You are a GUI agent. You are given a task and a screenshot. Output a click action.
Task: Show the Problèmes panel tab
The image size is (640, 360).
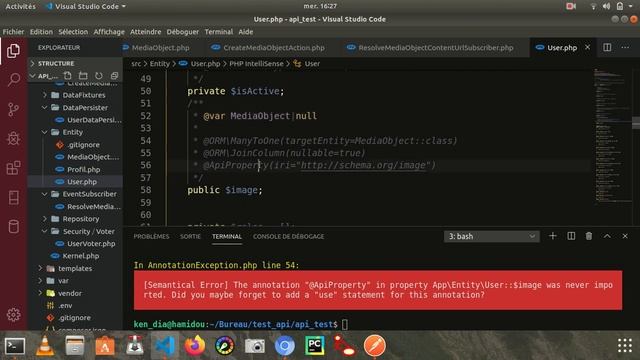point(151,236)
